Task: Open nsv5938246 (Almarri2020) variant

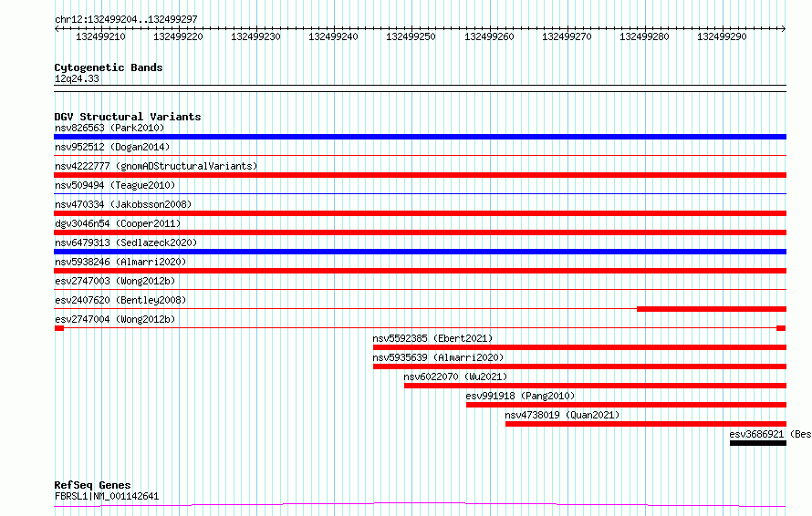Action: (x=120, y=262)
